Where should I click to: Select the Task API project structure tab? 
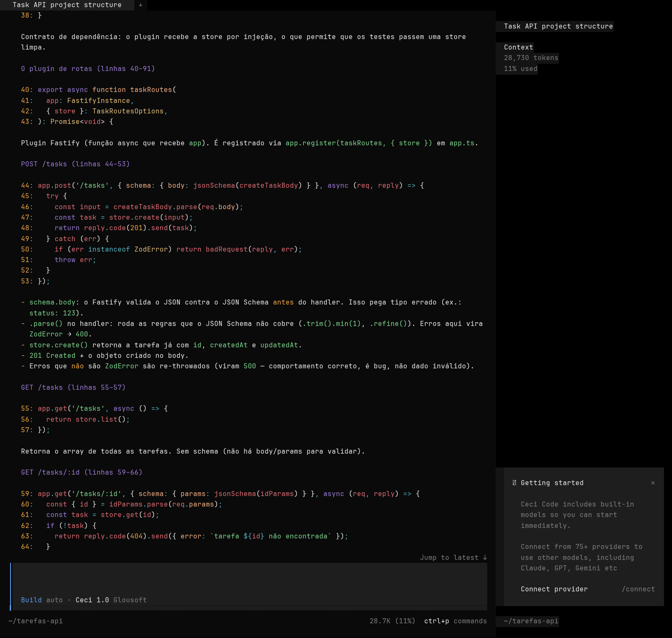point(67,5)
